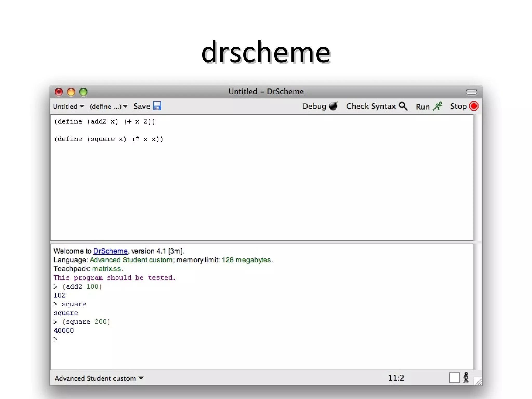The image size is (532, 399).
Task: Click the 'This program should be tested.' message
Action: point(115,278)
